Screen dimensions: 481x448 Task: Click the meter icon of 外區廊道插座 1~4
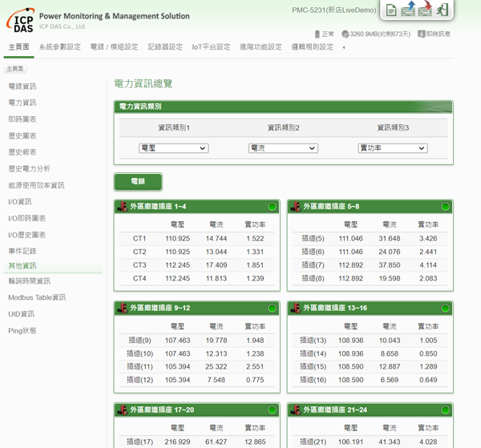[x=123, y=207]
